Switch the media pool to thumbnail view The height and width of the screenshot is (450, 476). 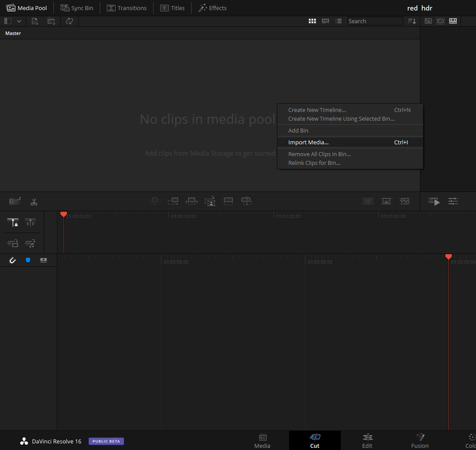click(312, 21)
